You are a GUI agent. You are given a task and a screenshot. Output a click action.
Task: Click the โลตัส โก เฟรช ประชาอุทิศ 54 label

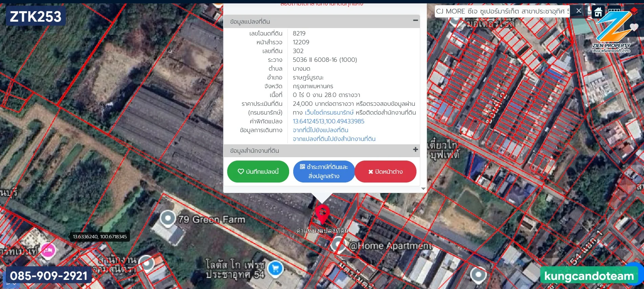click(x=235, y=269)
